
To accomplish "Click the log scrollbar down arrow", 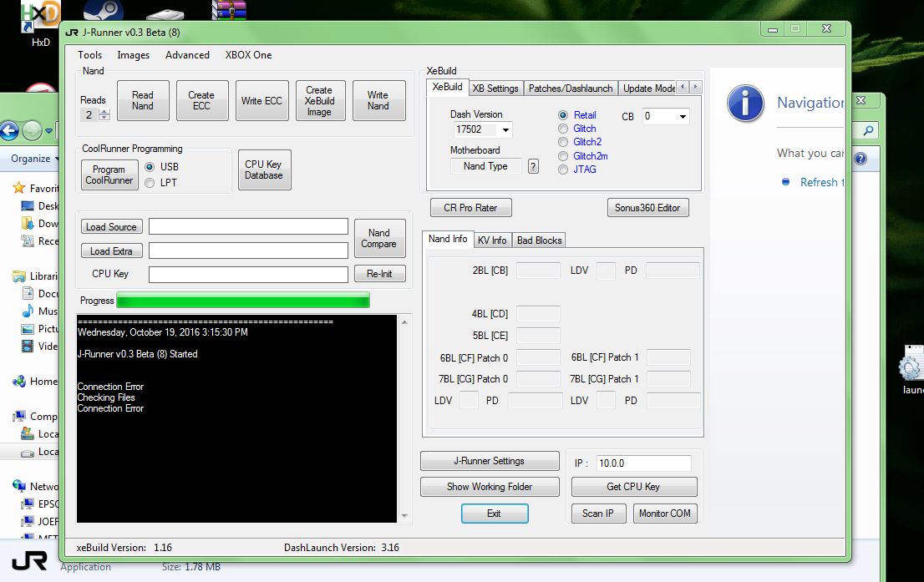I will 404,516.
